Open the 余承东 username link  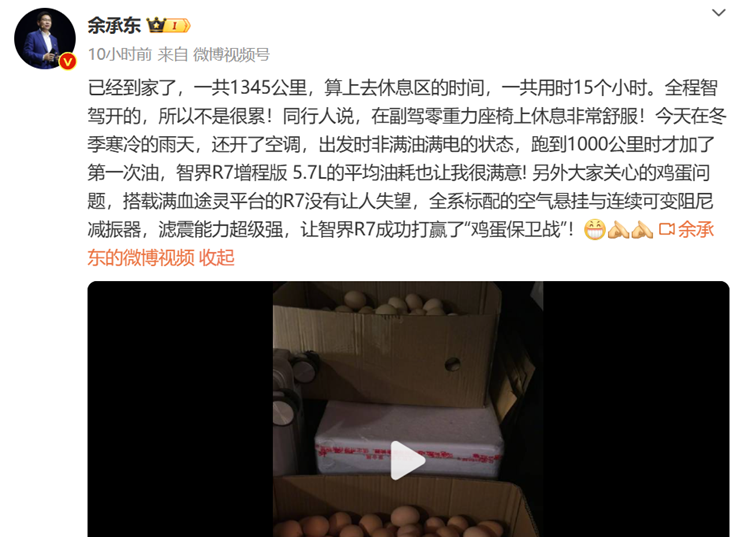click(114, 25)
